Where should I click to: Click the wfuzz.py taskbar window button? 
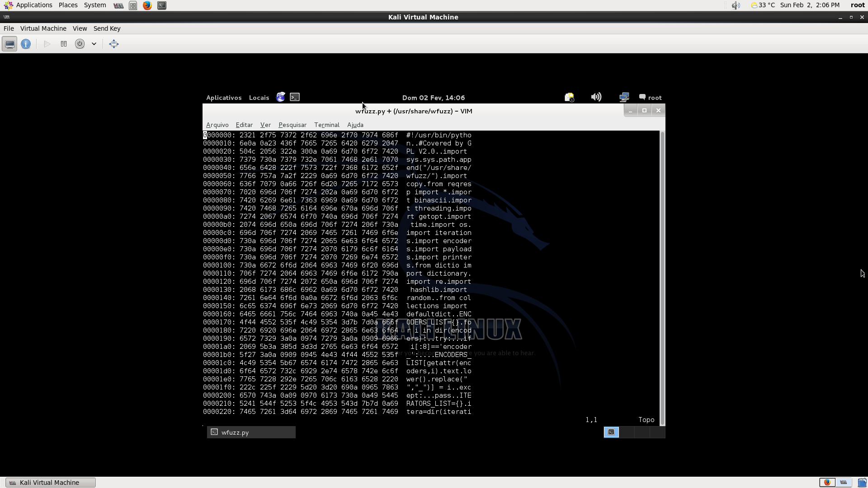coord(251,432)
